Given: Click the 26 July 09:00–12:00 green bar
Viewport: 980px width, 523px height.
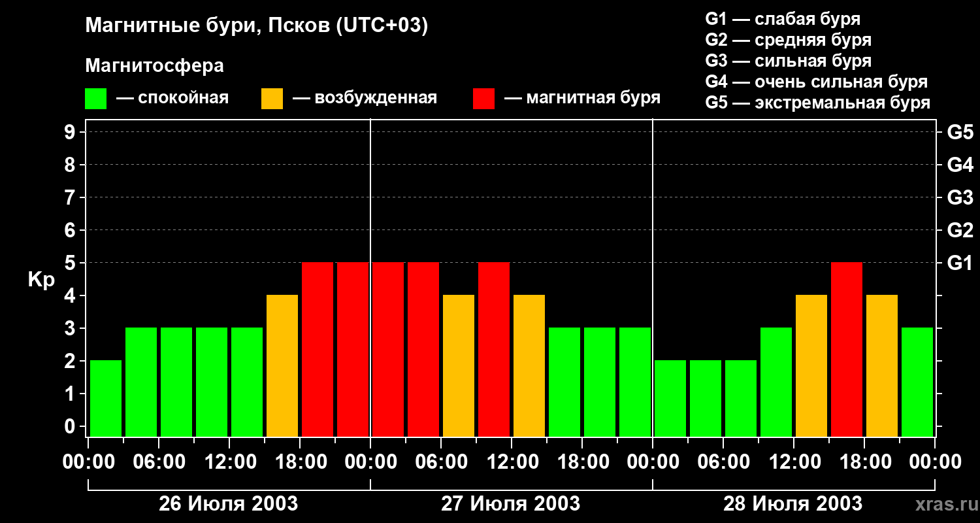Looking at the screenshot, I should [x=212, y=382].
